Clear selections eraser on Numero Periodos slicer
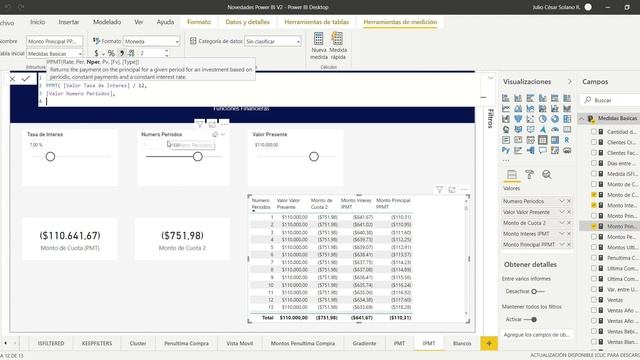 (215, 134)
